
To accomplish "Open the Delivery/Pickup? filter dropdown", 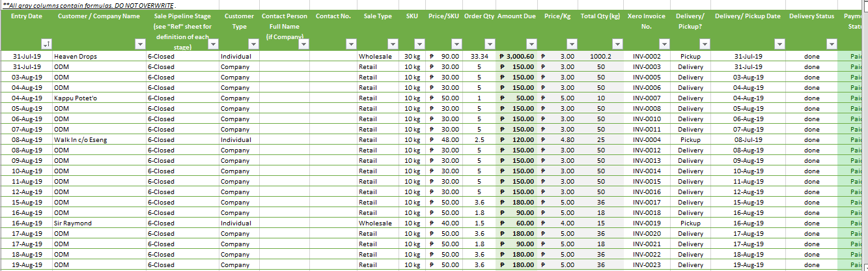I will 705,44.
